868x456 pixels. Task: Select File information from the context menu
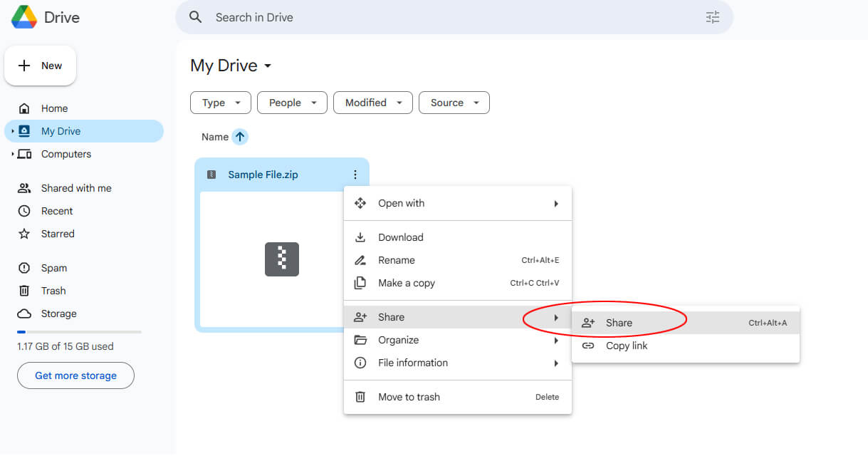(413, 363)
